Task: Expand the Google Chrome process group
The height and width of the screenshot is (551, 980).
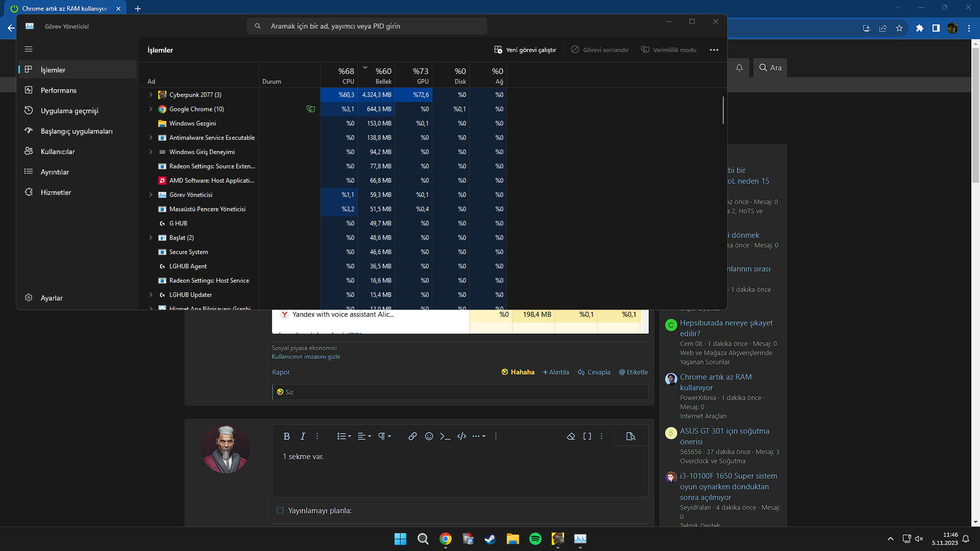Action: [151, 109]
